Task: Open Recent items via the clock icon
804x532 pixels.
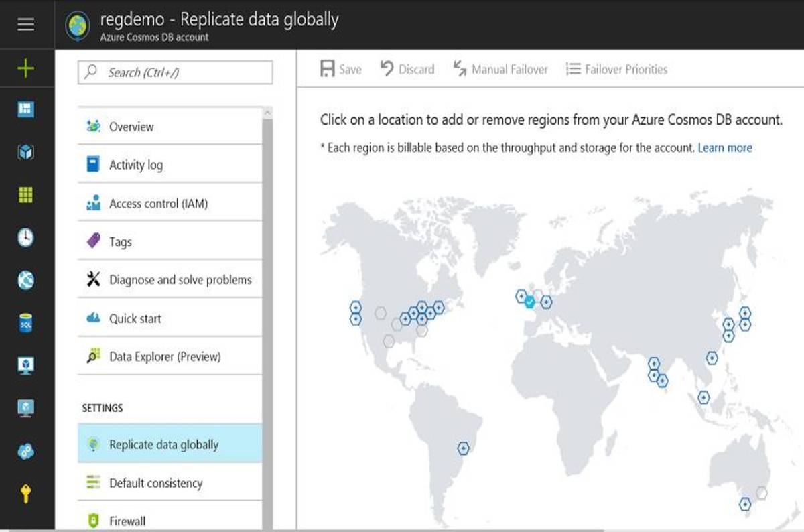Action: click(x=25, y=238)
